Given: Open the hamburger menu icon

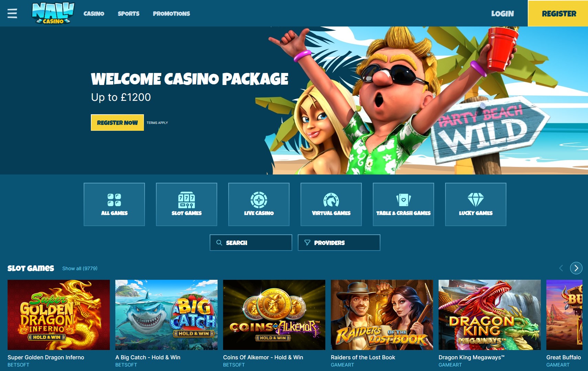Looking at the screenshot, I should [x=12, y=13].
